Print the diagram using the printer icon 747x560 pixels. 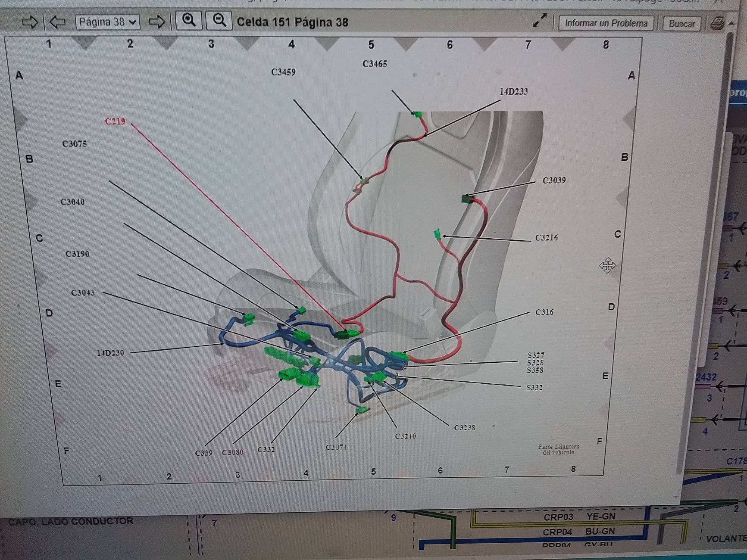717,23
